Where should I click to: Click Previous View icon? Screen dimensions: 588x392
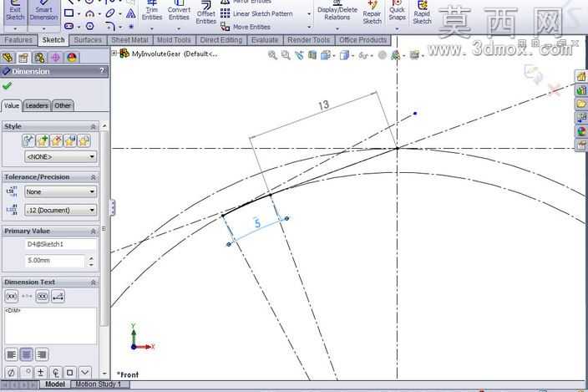(x=299, y=55)
